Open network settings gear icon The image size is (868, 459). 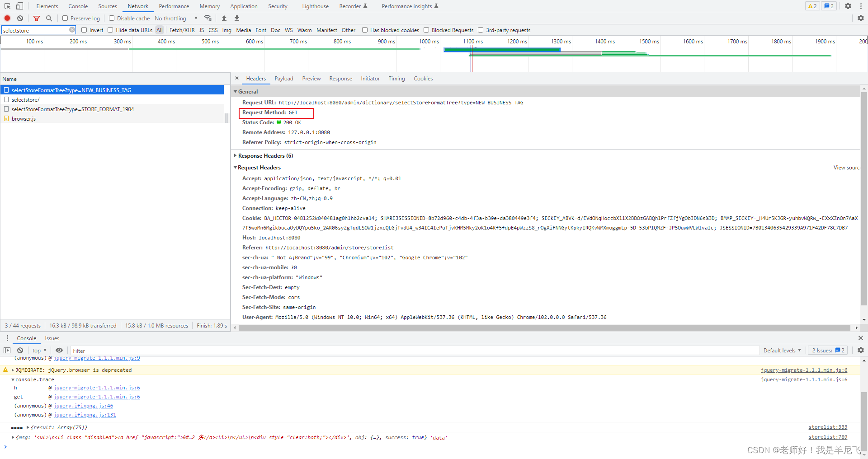(861, 18)
